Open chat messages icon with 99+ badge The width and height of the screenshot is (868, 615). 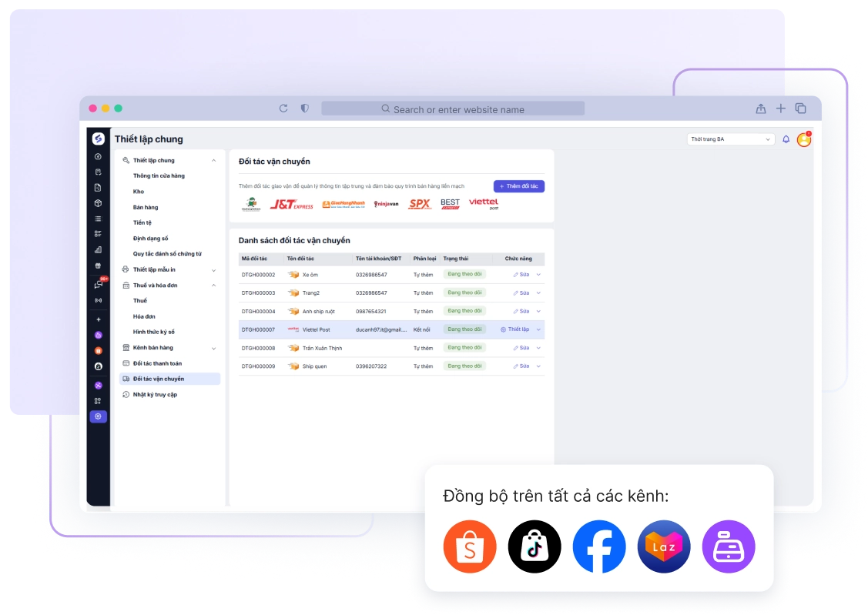pos(99,284)
